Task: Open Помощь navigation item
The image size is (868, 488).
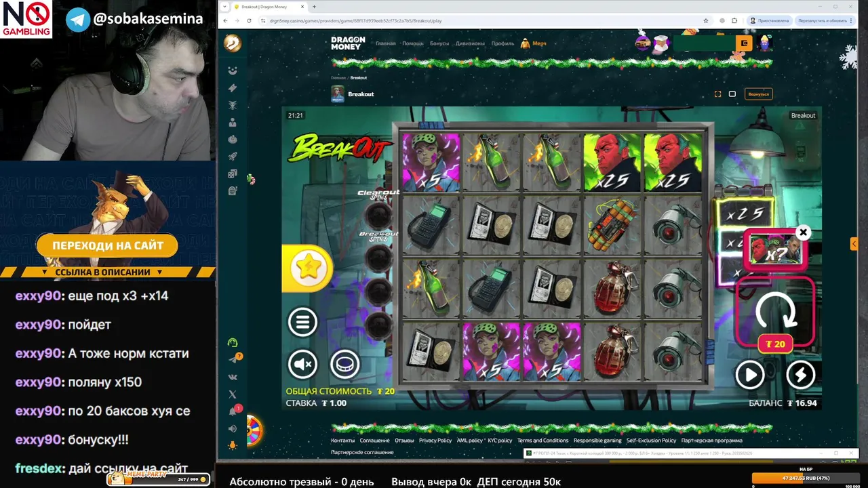Action: (413, 43)
